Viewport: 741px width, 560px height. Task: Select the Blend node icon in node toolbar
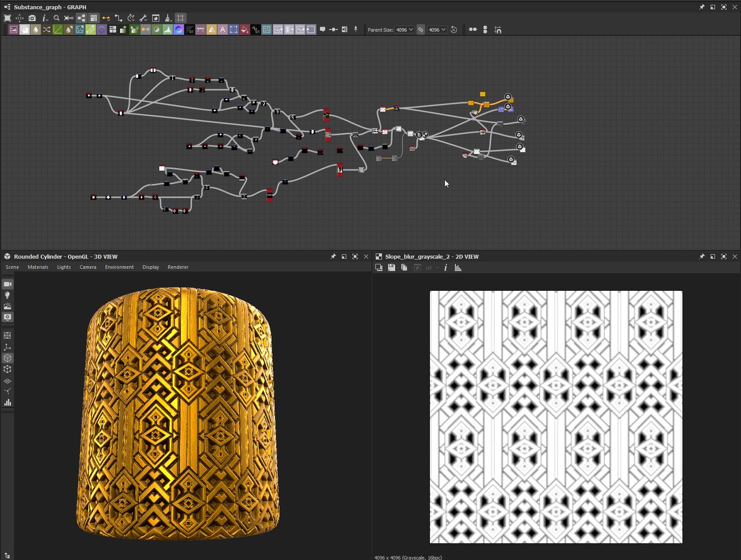[24, 29]
